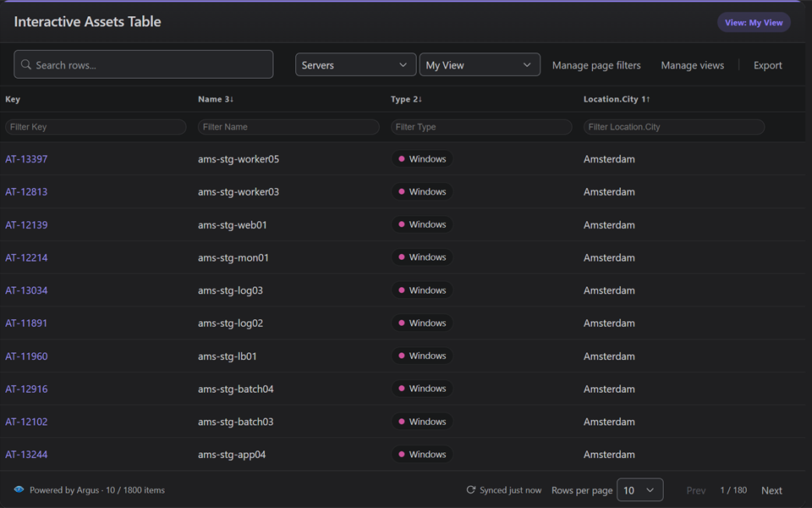This screenshot has height=508, width=812.
Task: Open asset link AT-13244
Action: [26, 455]
